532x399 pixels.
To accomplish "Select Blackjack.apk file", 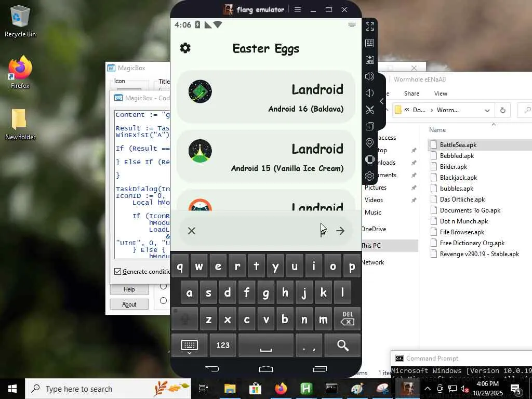I will click(458, 178).
